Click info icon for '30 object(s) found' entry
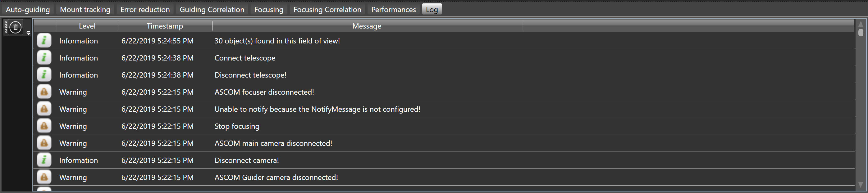868x193 pixels. 44,41
